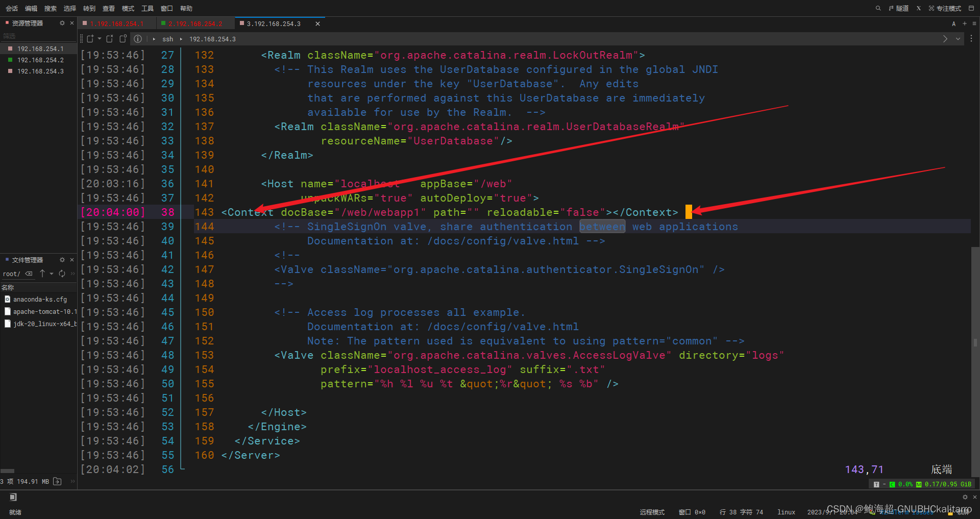Image resolution: width=980 pixels, height=519 pixels.
Task: Click the disconnect session icon in toolbar
Action: point(109,39)
